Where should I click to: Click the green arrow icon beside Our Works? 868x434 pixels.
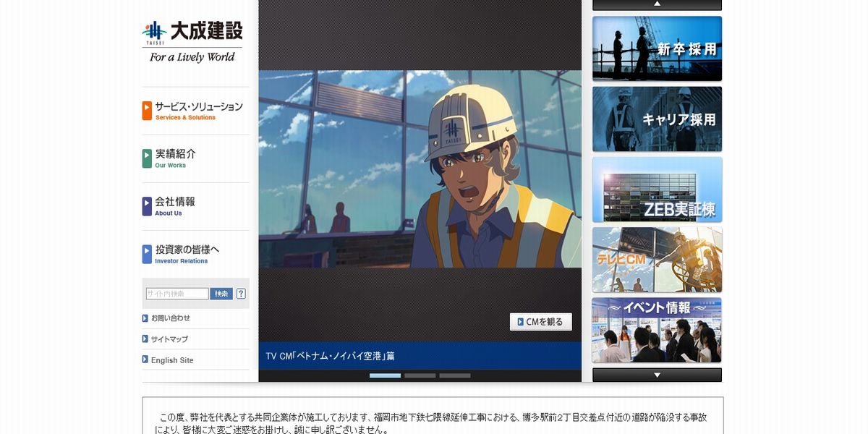point(147,158)
